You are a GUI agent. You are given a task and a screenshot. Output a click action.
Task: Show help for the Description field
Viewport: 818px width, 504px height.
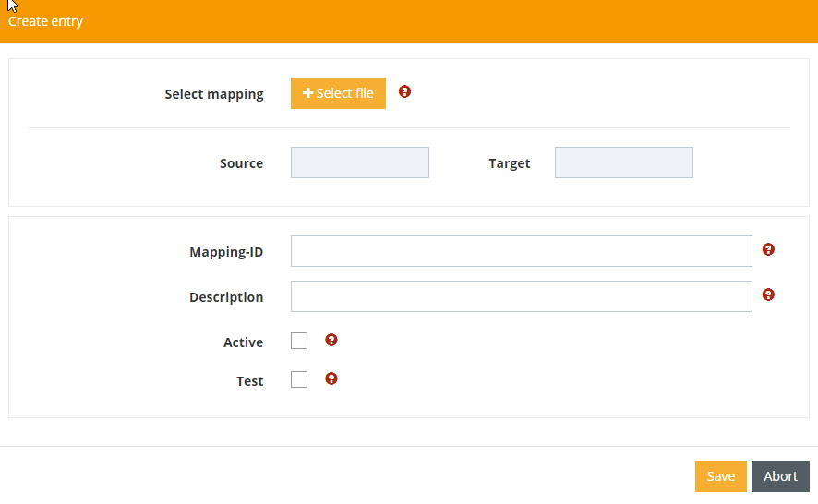[768, 294]
